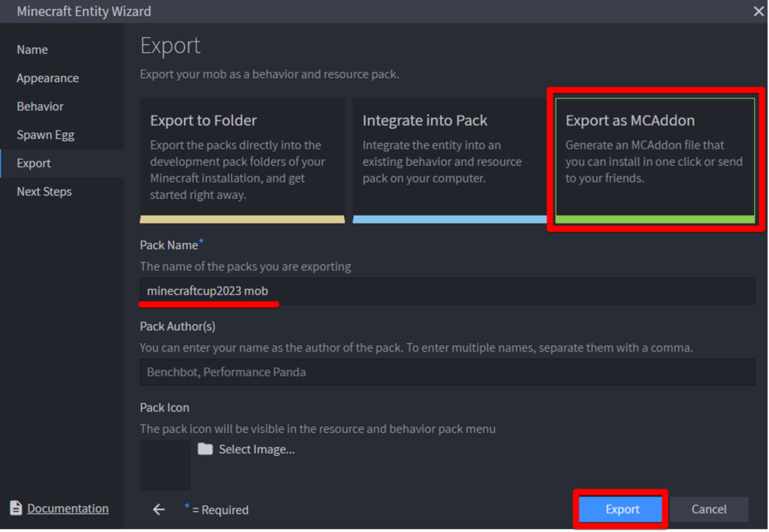Open the Spawn Egg step
This screenshot has height=532, width=769.
click(45, 135)
